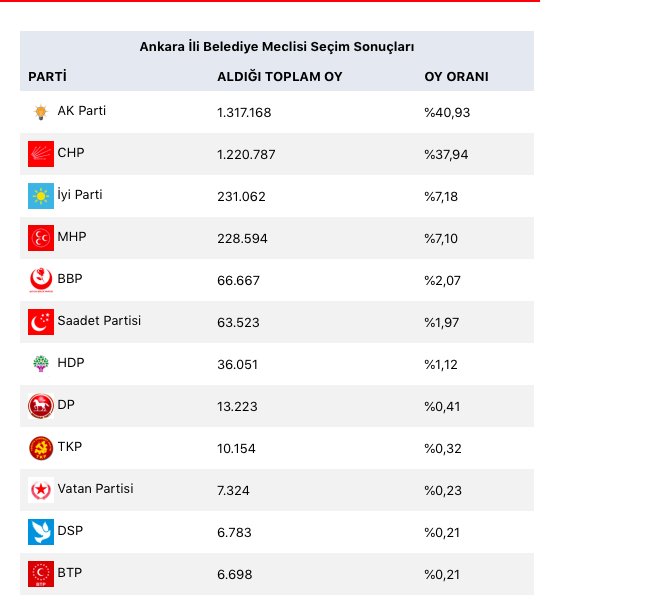This screenshot has width=670, height=615.
Task: Click the Saadet Partisi party name
Action: point(99,321)
